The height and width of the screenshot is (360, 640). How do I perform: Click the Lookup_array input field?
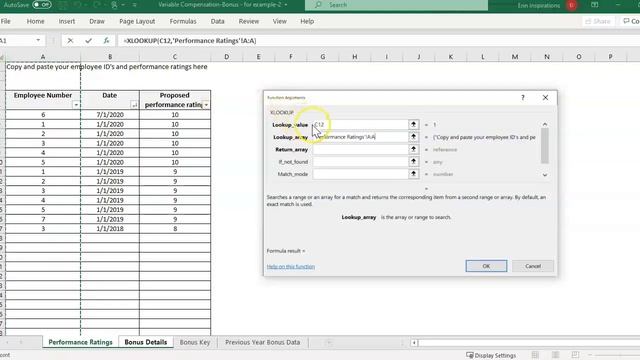pyautogui.click(x=360, y=137)
